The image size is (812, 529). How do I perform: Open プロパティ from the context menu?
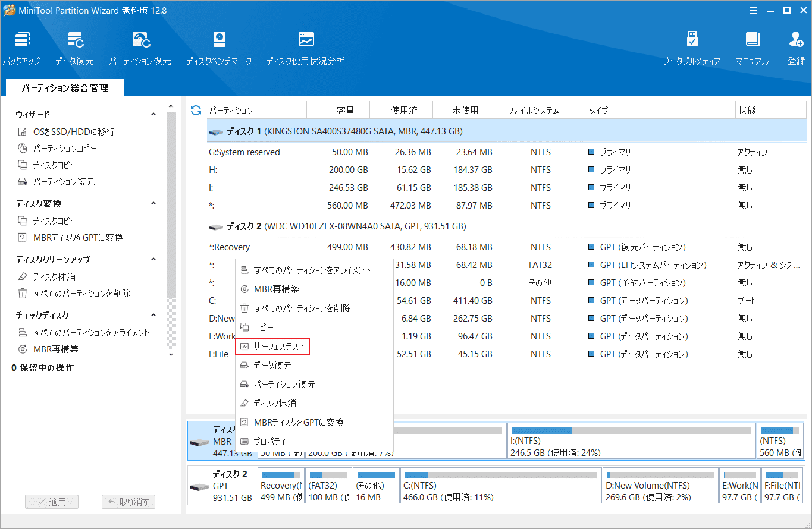pos(314,441)
